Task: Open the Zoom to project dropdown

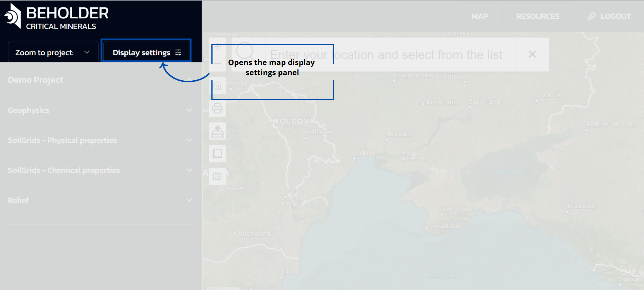Action: coord(53,52)
